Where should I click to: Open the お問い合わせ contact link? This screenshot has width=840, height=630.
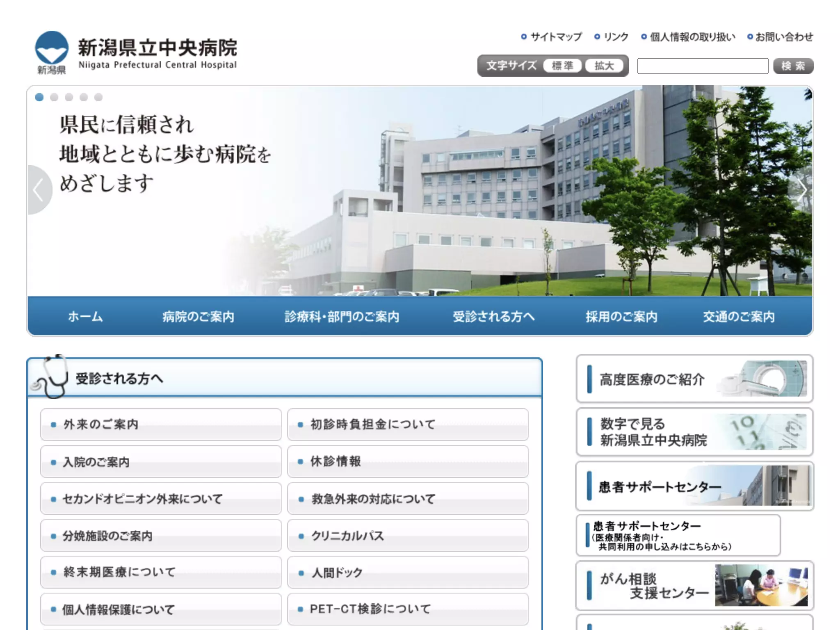coord(780,37)
